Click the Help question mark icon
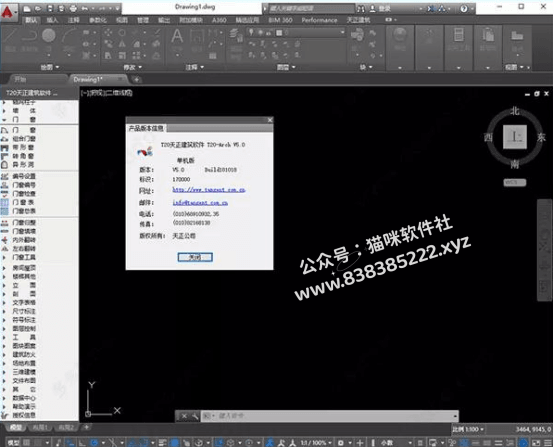 [464, 8]
